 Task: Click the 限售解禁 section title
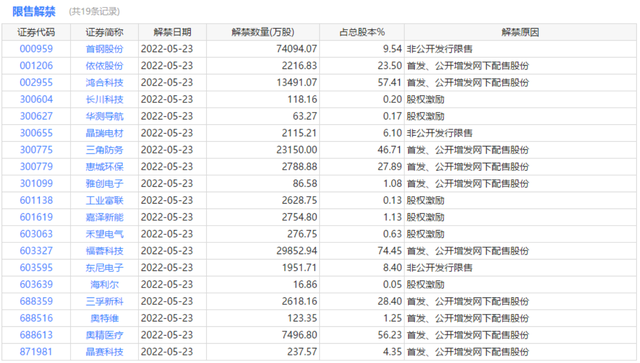coord(33,11)
